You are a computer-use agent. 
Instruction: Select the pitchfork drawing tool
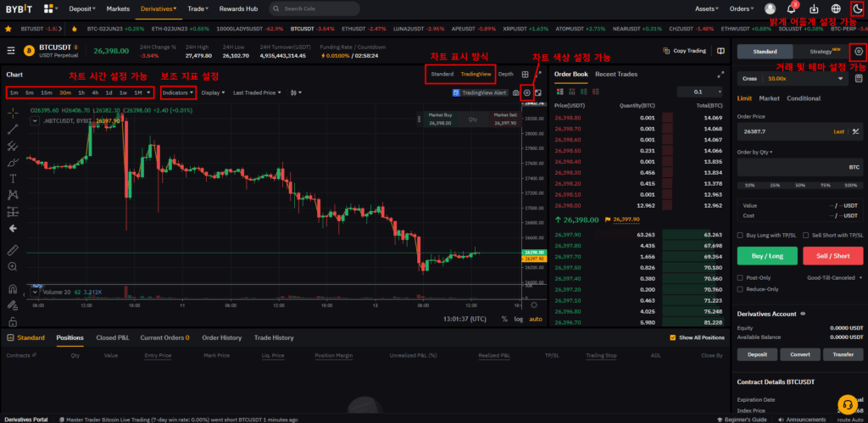tap(13, 146)
